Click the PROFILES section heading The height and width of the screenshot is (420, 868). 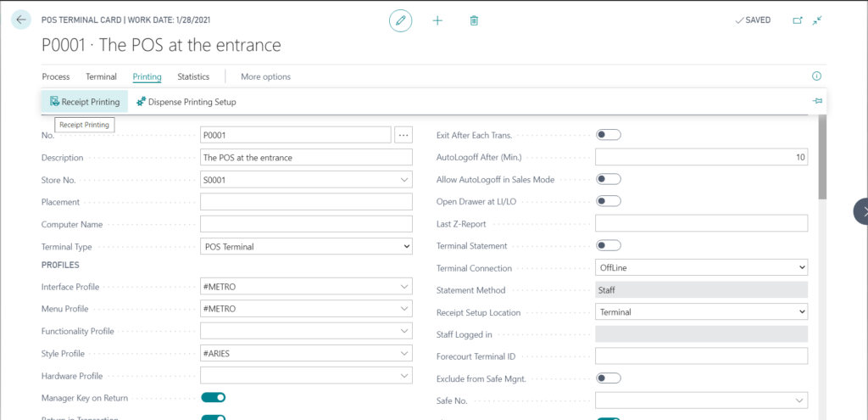[x=60, y=265]
